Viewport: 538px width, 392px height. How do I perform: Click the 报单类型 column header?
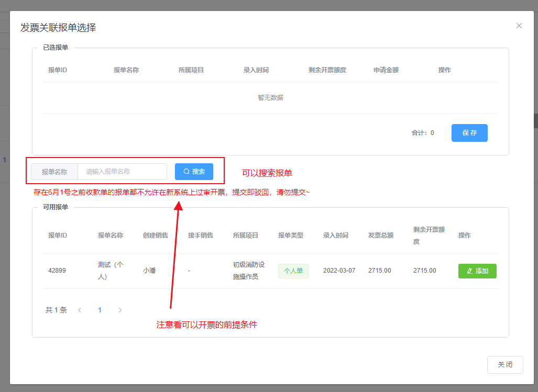tap(290, 236)
